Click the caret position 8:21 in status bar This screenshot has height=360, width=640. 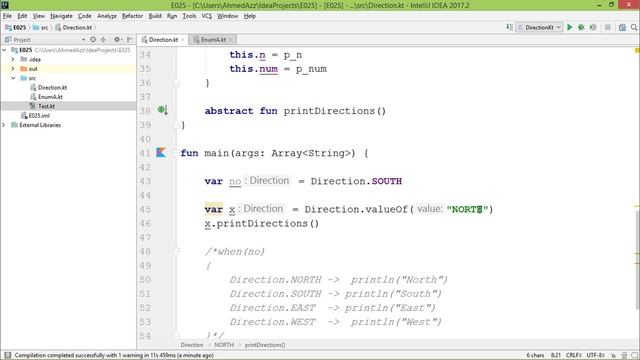[x=556, y=356]
